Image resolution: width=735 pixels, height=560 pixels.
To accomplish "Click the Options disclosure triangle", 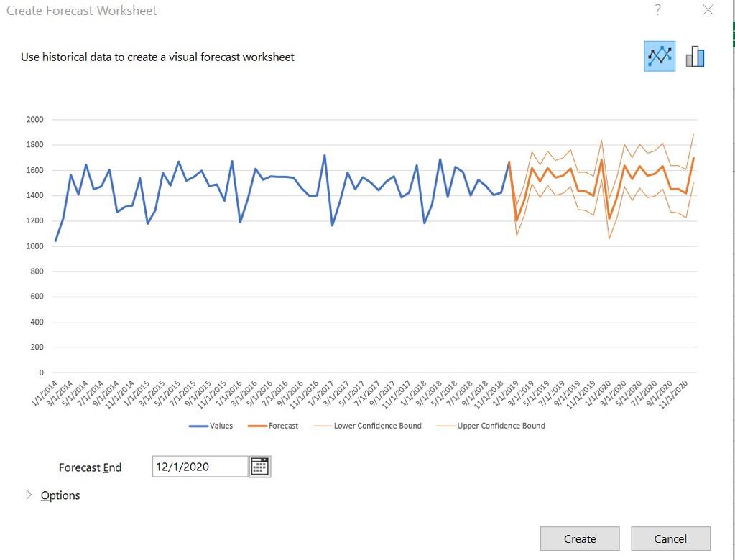I will (x=29, y=495).
